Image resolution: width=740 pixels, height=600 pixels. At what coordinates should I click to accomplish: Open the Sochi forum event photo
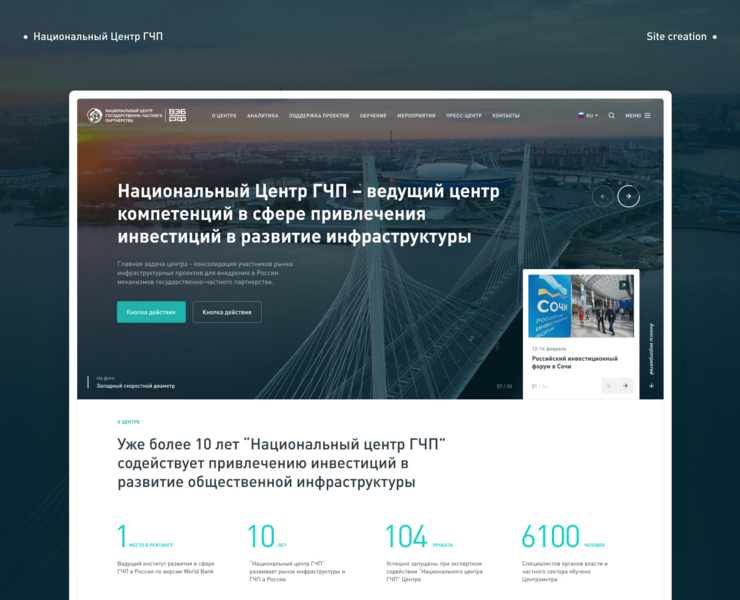[580, 306]
